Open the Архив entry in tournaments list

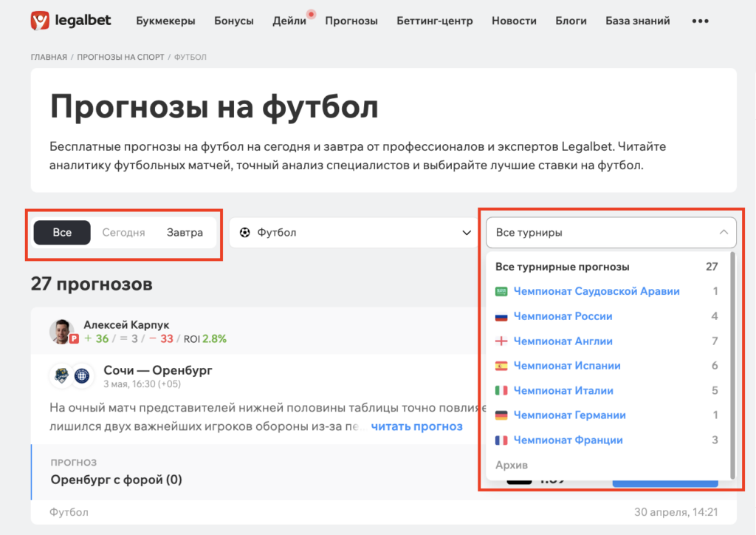coord(512,465)
